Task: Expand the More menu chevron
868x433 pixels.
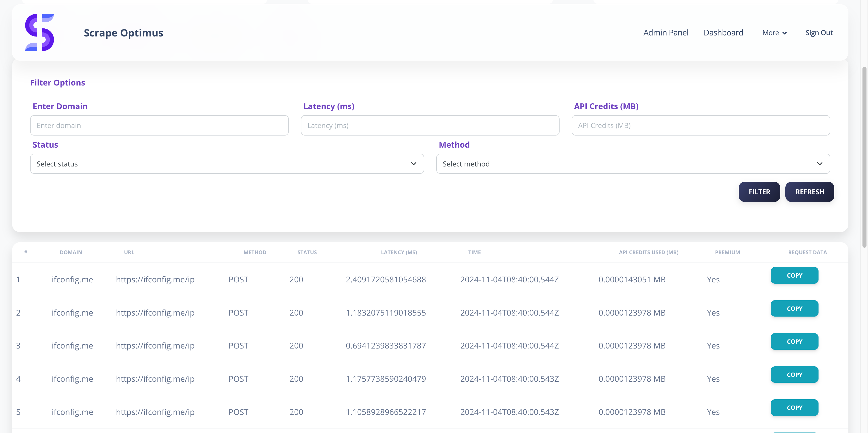Action: pos(784,33)
